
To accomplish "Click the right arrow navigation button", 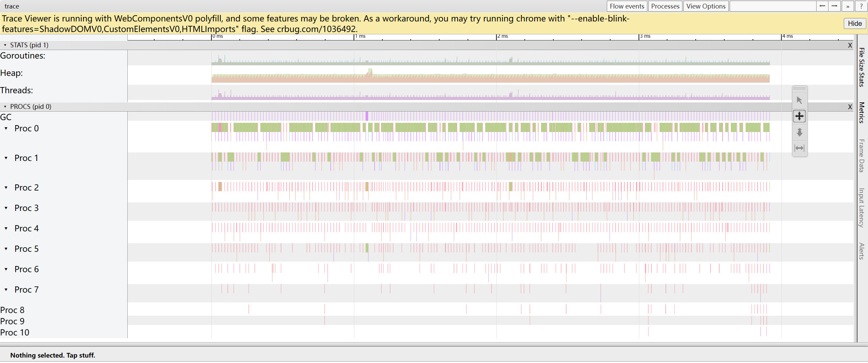I will point(834,6).
